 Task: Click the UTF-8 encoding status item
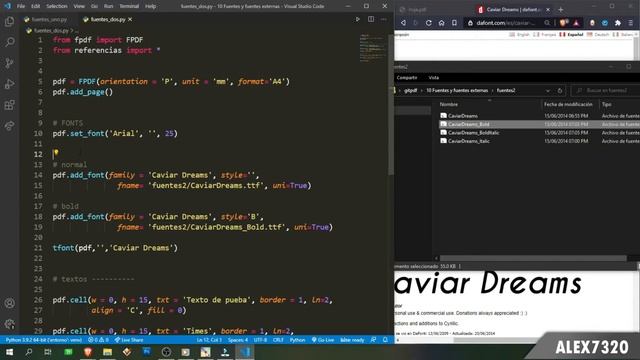(260, 340)
